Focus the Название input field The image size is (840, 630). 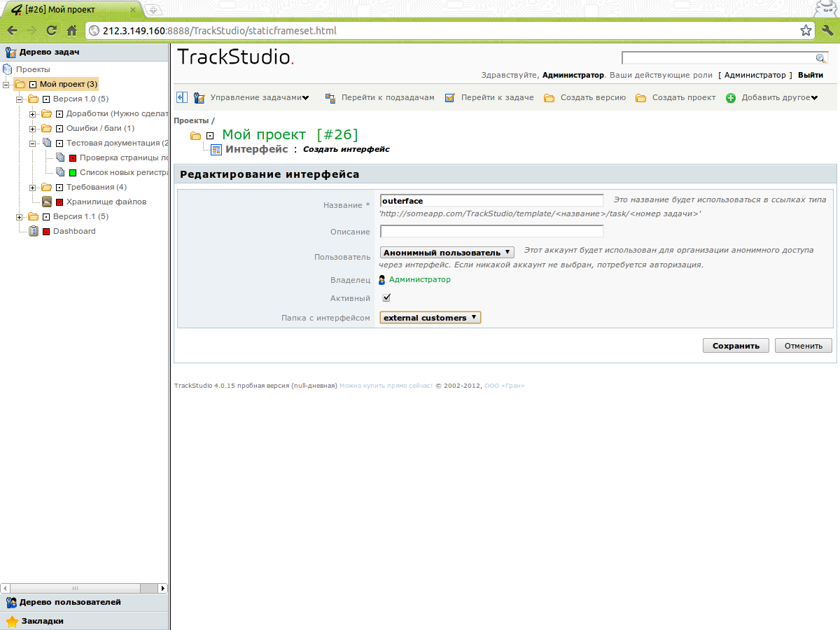[x=491, y=201]
